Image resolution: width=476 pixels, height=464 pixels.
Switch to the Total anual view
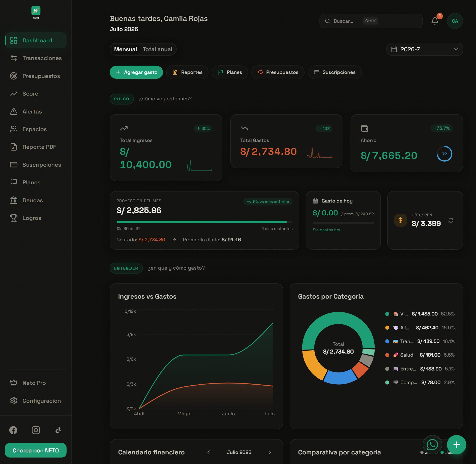pos(157,49)
